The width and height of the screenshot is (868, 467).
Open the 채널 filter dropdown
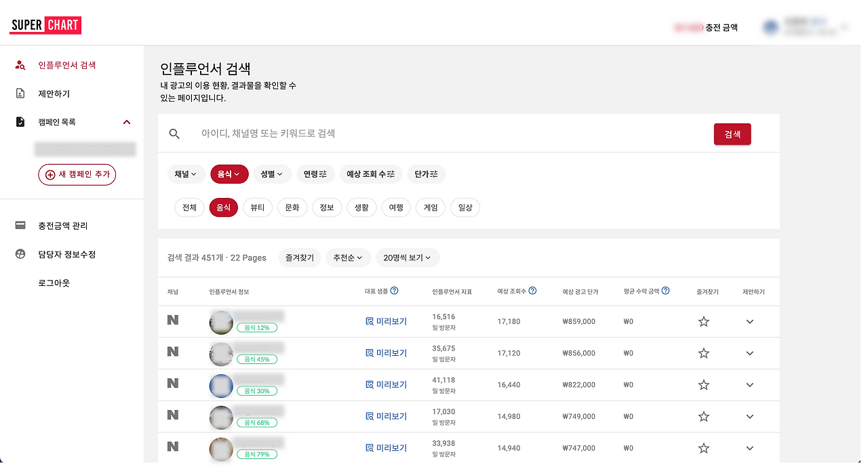click(x=186, y=174)
